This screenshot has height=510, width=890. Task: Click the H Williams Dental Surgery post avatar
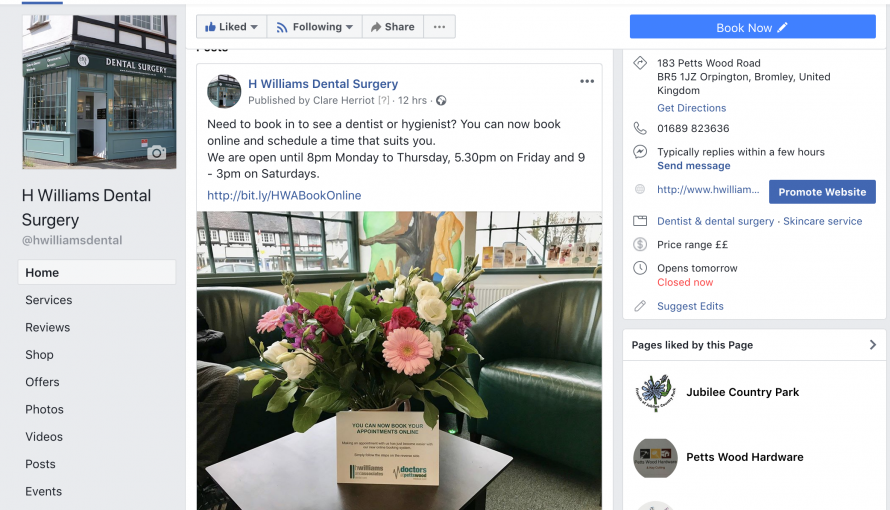[x=224, y=91]
